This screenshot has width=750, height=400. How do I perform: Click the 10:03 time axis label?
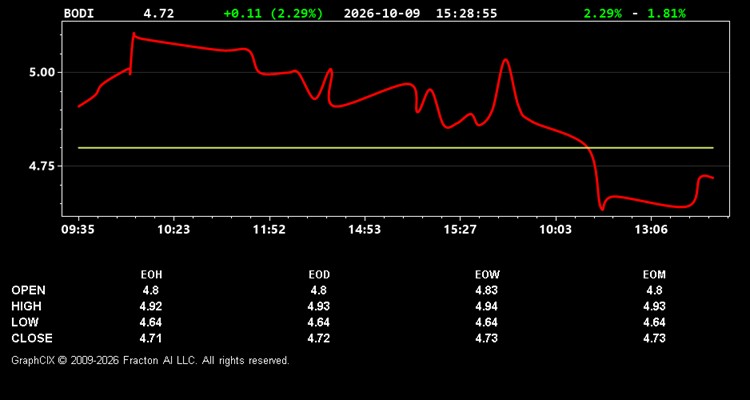tap(555, 230)
